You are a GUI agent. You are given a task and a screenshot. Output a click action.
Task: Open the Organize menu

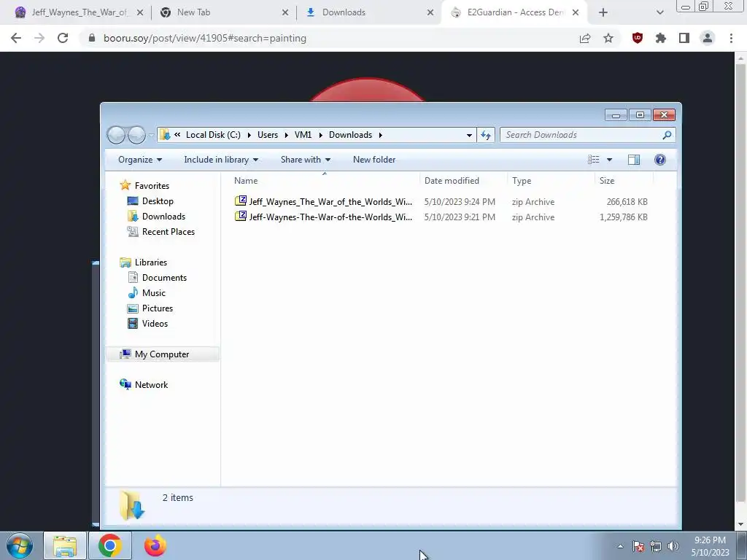pos(139,160)
